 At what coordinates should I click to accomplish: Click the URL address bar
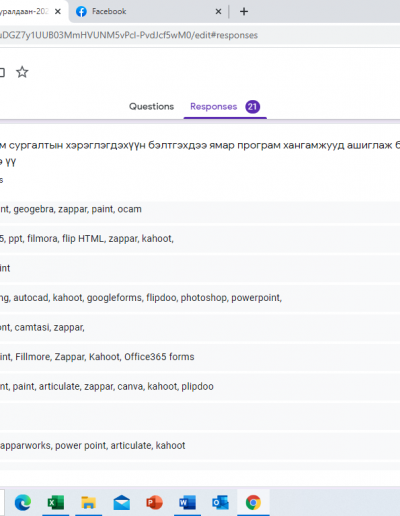tap(200, 35)
